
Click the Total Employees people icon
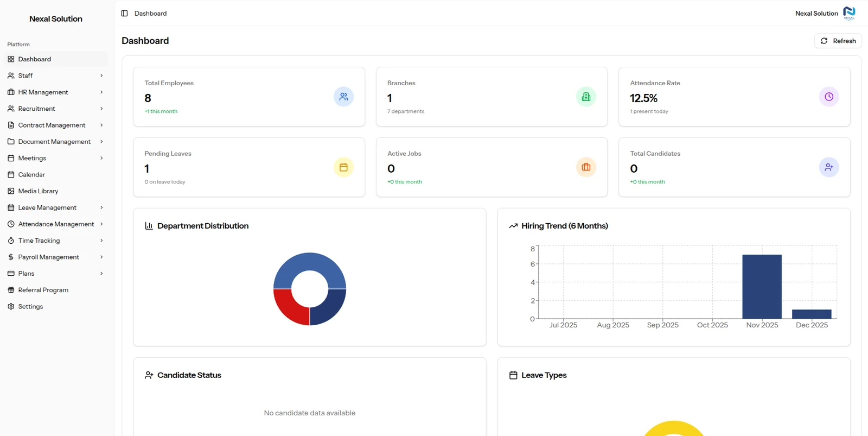[x=343, y=97]
